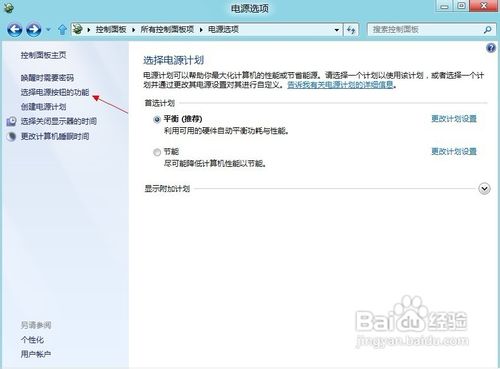Click the Forward navigation arrow

pos(34,30)
